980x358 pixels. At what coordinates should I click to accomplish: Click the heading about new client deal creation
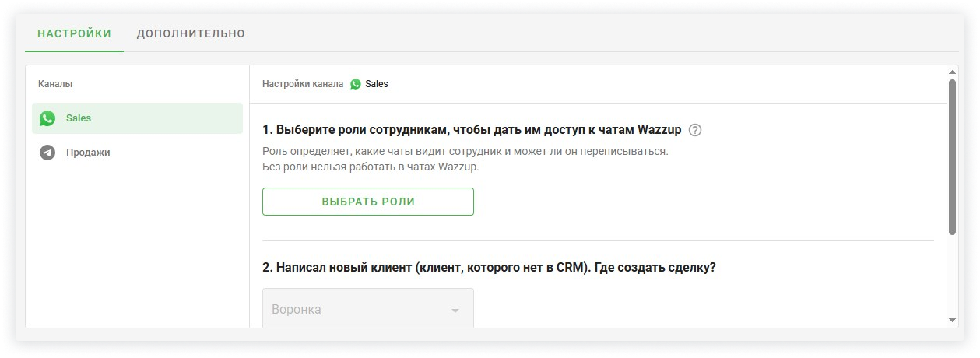tap(489, 267)
